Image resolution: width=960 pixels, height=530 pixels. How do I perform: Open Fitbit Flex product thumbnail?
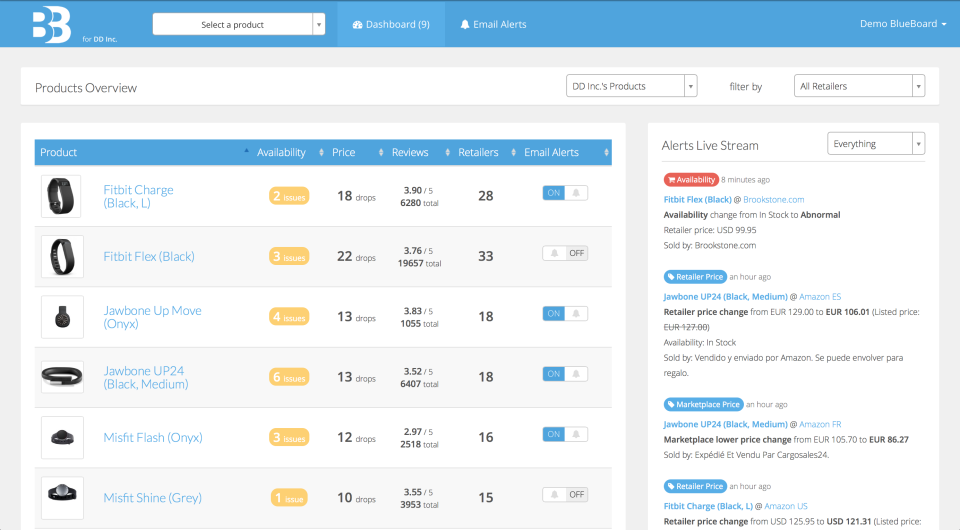62,256
